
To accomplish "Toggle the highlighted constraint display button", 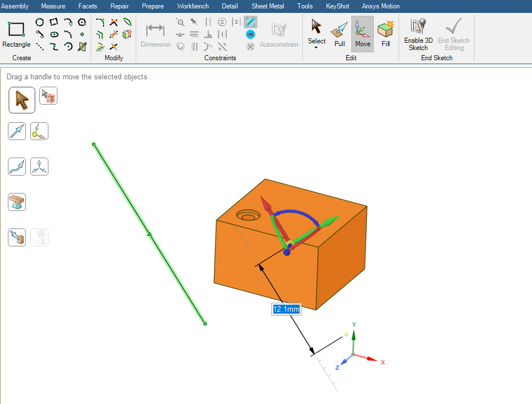I will click(251, 22).
